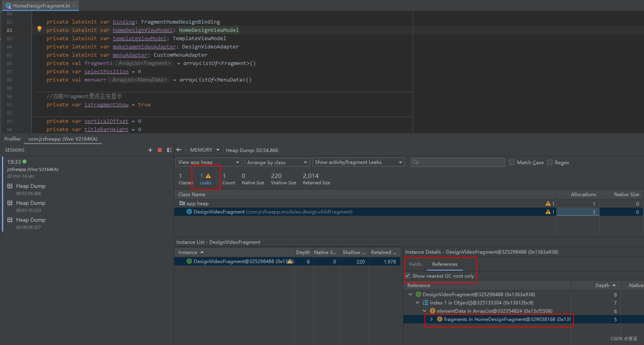Open the View app heap dropdown
644x345 pixels.
pos(209,162)
